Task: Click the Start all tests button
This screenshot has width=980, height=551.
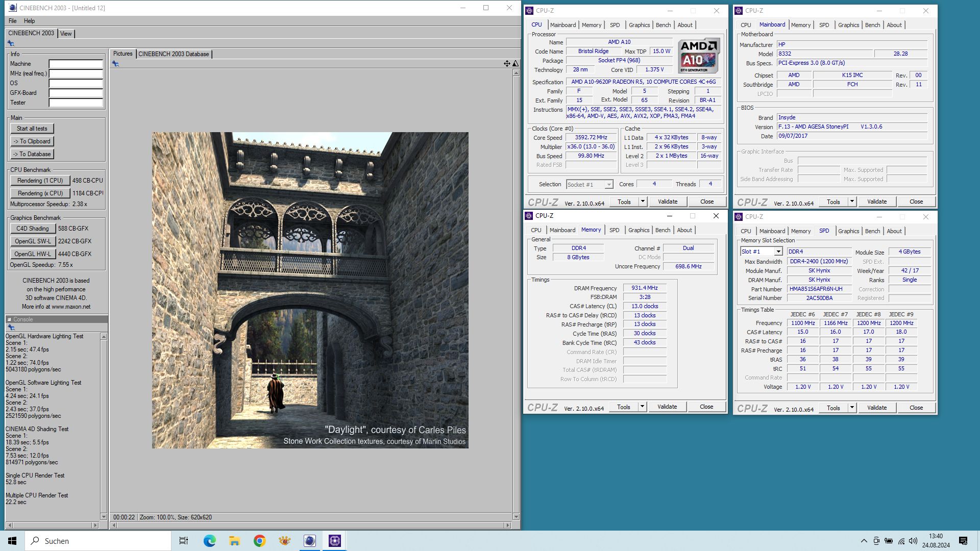Action: coord(32,129)
